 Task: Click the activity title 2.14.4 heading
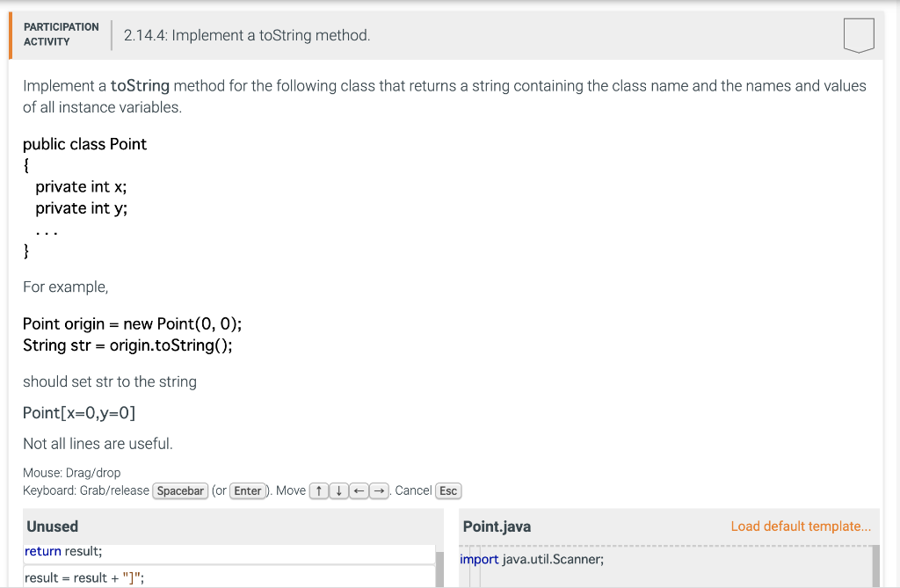pyautogui.click(x=246, y=35)
